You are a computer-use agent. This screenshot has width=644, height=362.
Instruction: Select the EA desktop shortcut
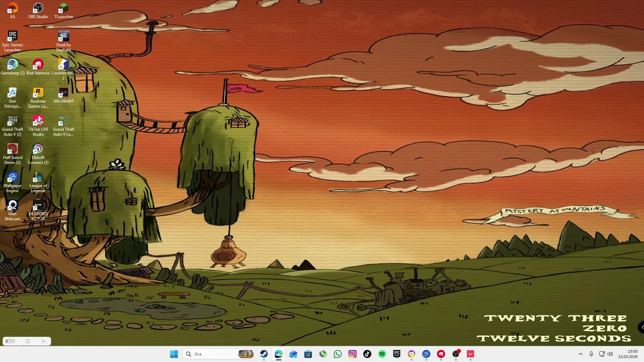(x=13, y=11)
